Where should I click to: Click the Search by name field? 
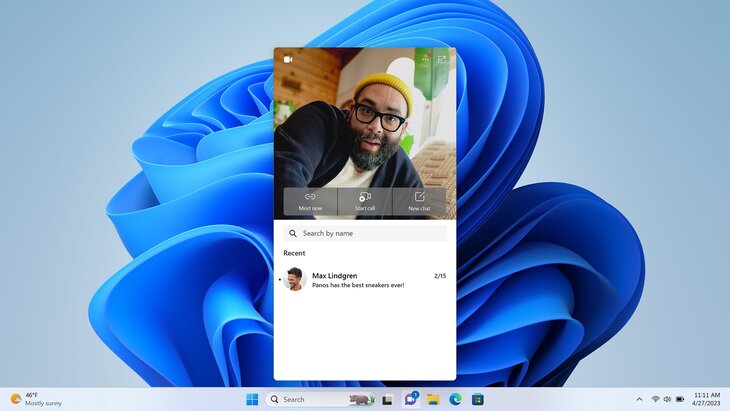pyautogui.click(x=365, y=233)
